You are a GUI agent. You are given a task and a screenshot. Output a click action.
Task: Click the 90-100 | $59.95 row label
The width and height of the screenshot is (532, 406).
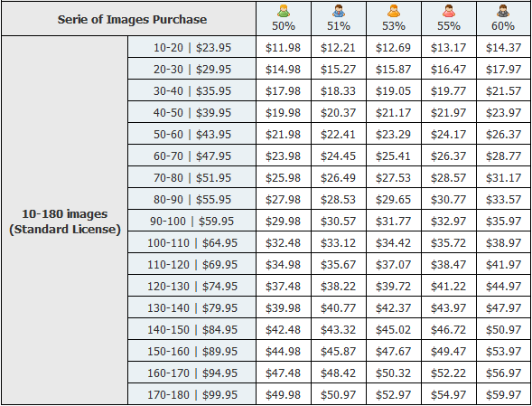[x=192, y=222]
